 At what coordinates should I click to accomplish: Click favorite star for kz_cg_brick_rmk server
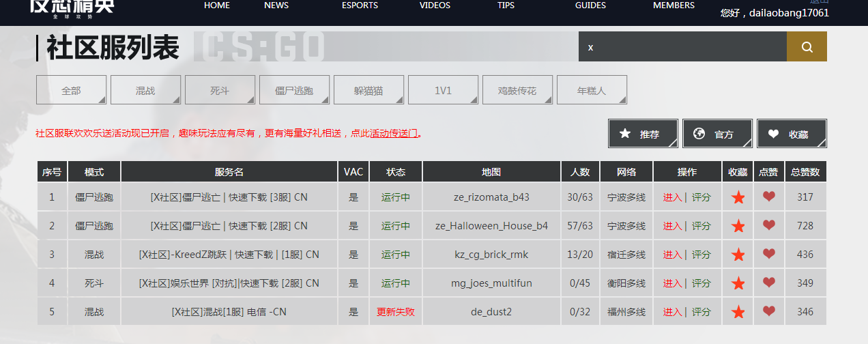(738, 255)
